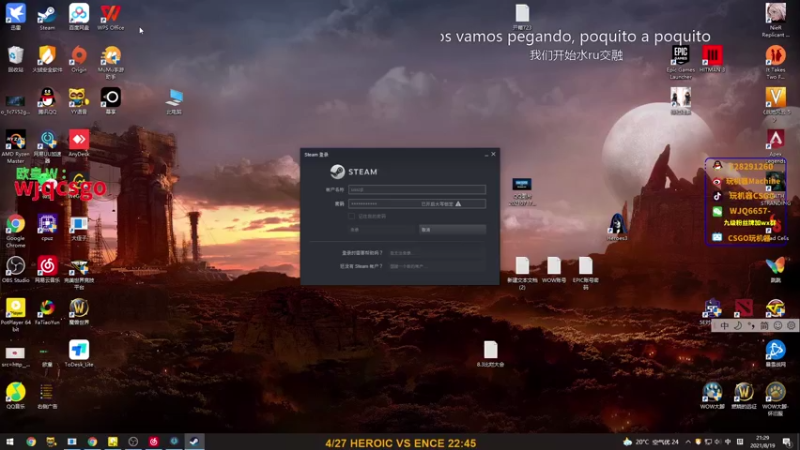Open the notification center icon

point(787,442)
